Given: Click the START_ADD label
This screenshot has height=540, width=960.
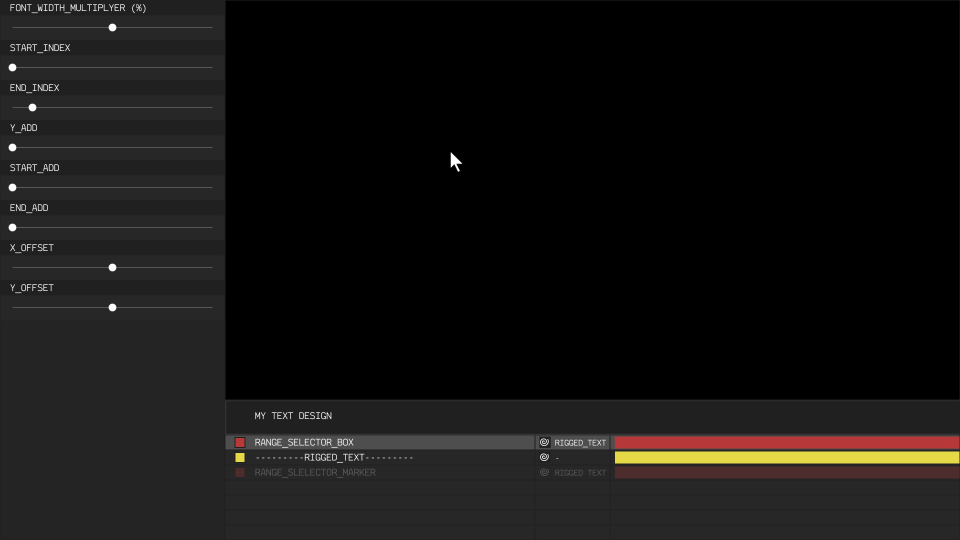Looking at the screenshot, I should tap(34, 168).
